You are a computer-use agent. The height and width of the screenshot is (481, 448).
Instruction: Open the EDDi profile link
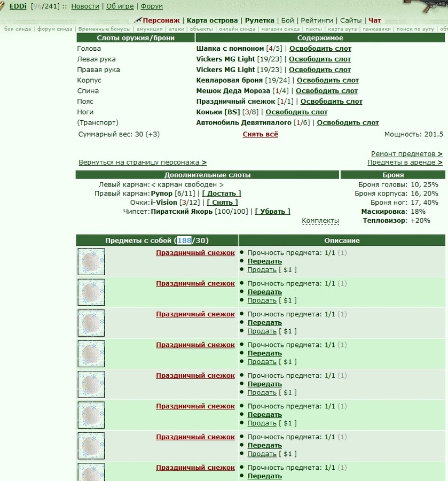[x=18, y=6]
